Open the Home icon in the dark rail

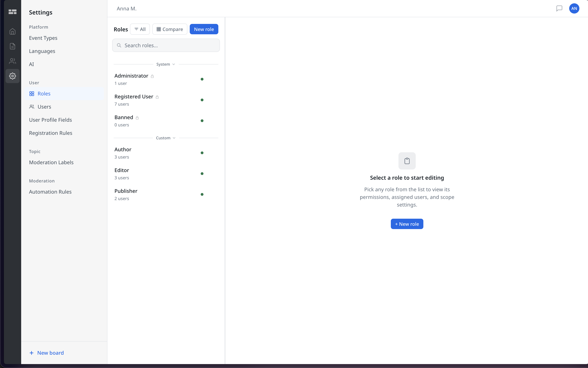12,31
